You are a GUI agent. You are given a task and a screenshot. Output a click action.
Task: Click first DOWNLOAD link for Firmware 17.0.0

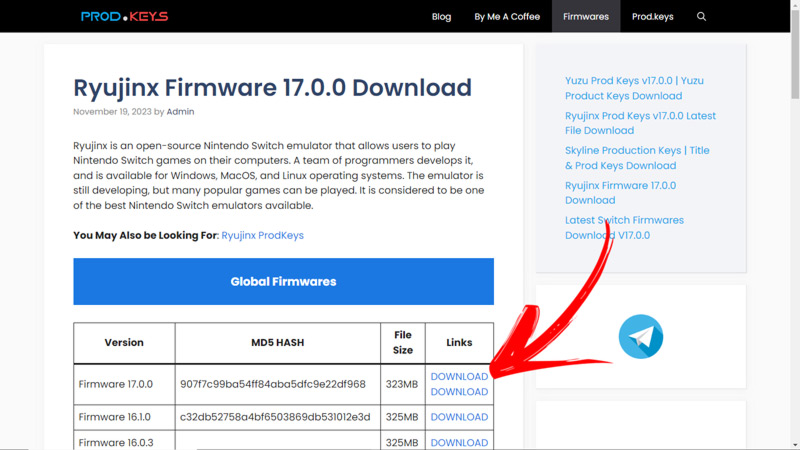(x=459, y=377)
